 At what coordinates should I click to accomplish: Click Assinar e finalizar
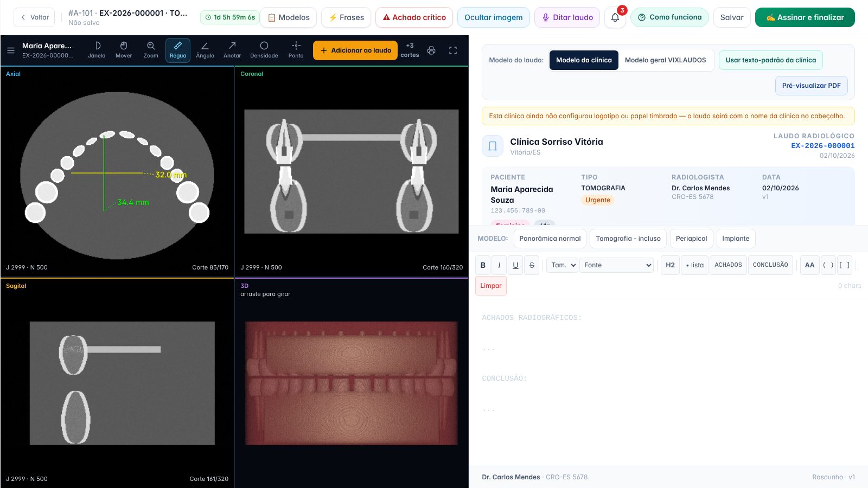point(805,17)
